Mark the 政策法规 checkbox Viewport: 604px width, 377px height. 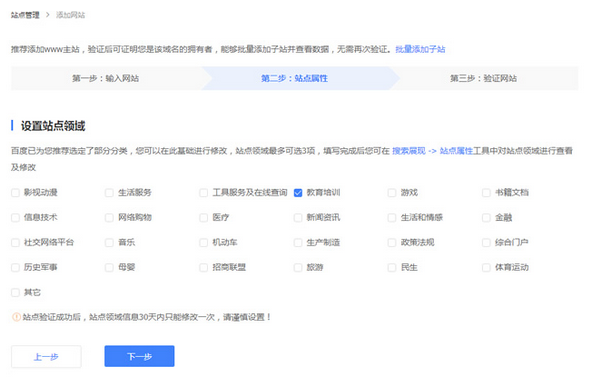(392, 243)
